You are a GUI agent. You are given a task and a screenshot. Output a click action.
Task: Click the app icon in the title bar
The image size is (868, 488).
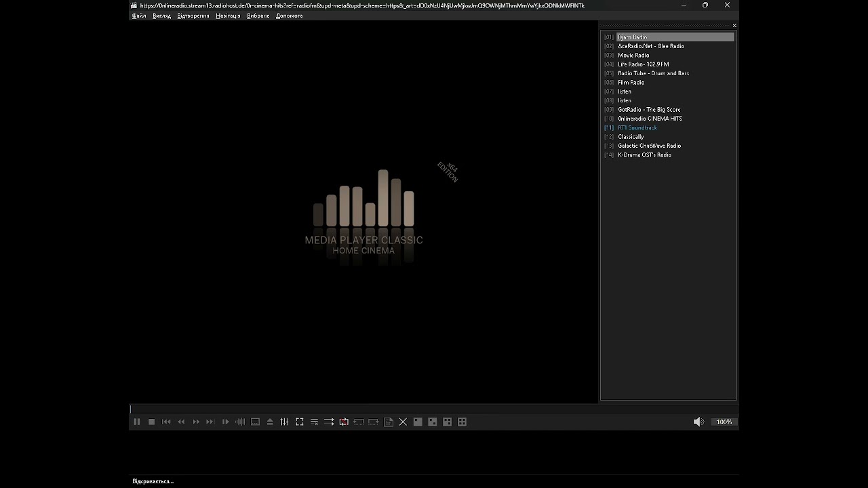[x=134, y=5]
